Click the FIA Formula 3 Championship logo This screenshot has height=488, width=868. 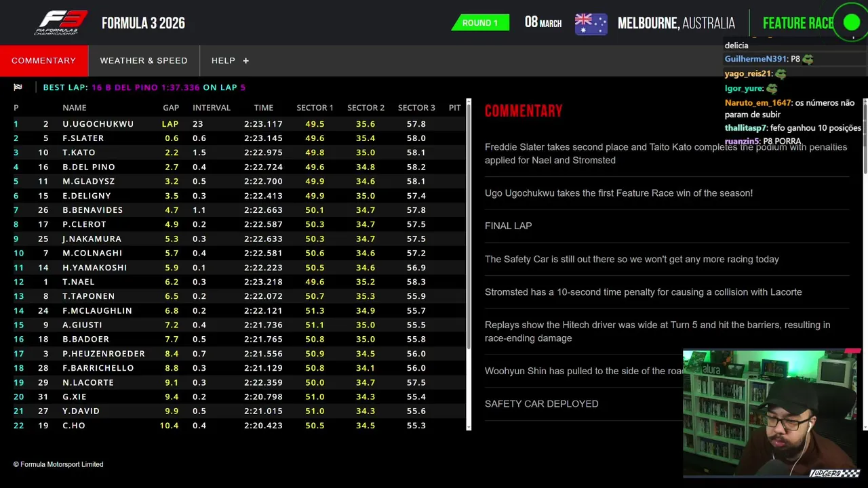tap(60, 22)
